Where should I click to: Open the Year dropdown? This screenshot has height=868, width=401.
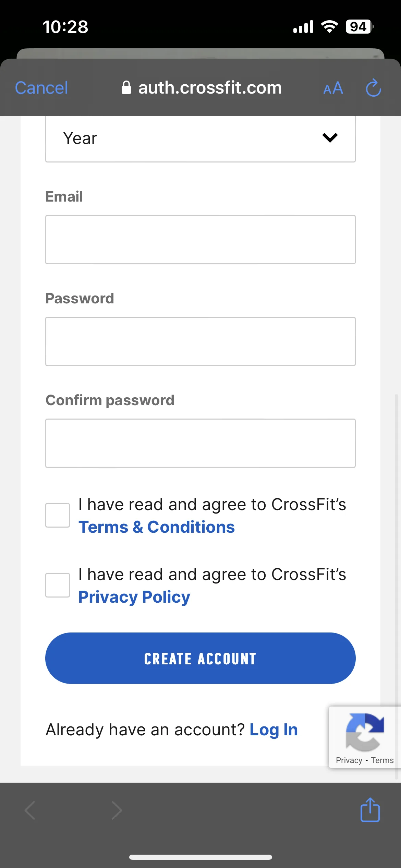point(200,138)
